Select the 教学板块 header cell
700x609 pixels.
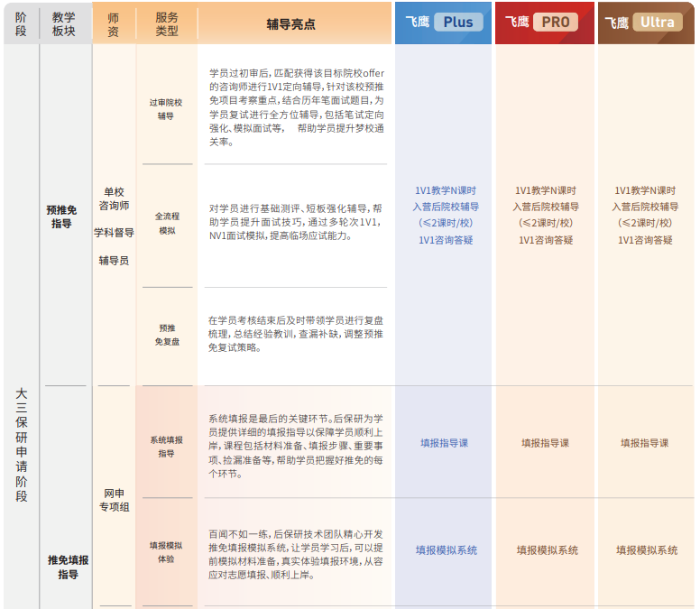point(64,24)
